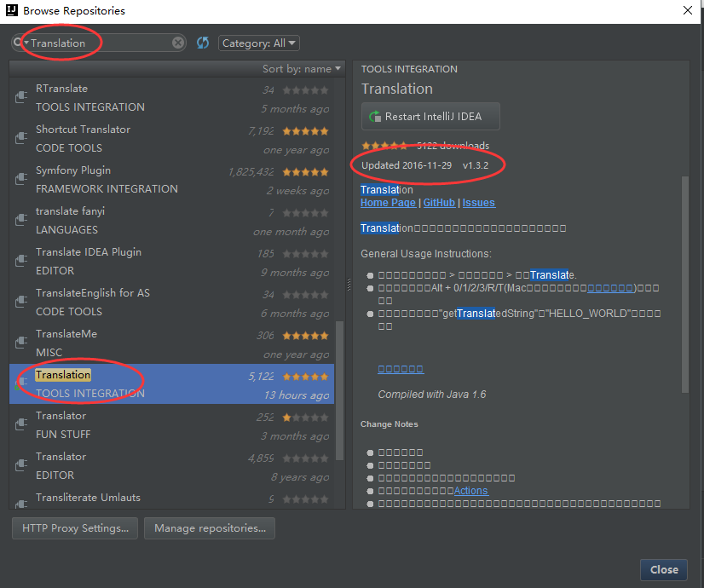The height and width of the screenshot is (588, 704).
Task: Open the Issues link
Action: (x=479, y=203)
